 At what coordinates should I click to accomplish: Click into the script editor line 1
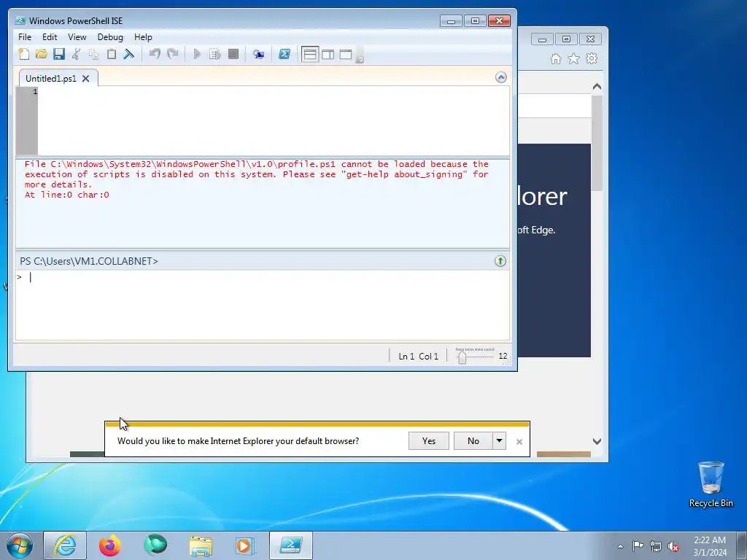click(274, 91)
